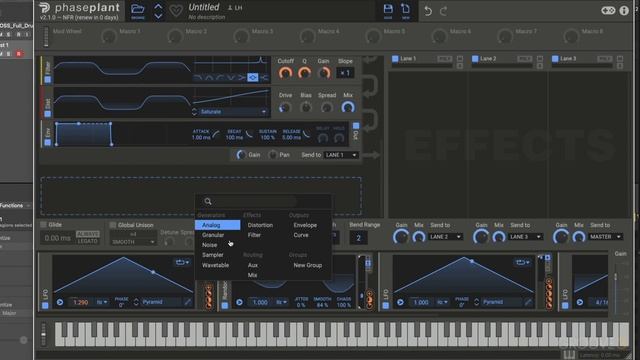
Task: Click the x1 filter slope button
Action: 345,73
